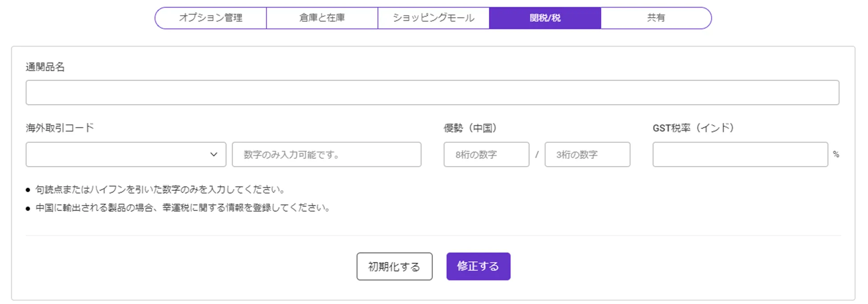Switch to the オプション管理 tab

coord(211,18)
